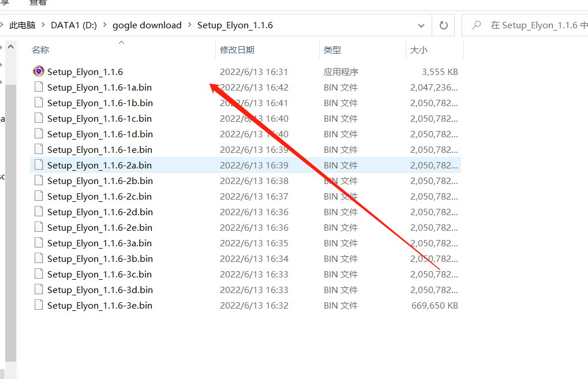Click the search magnifier icon
Image resolution: width=588 pixels, height=379 pixels.
476,25
